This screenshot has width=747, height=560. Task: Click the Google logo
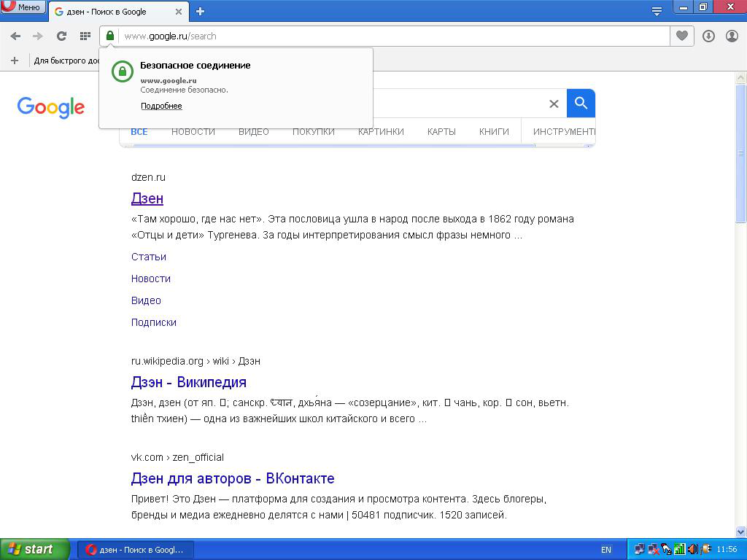[x=51, y=107]
